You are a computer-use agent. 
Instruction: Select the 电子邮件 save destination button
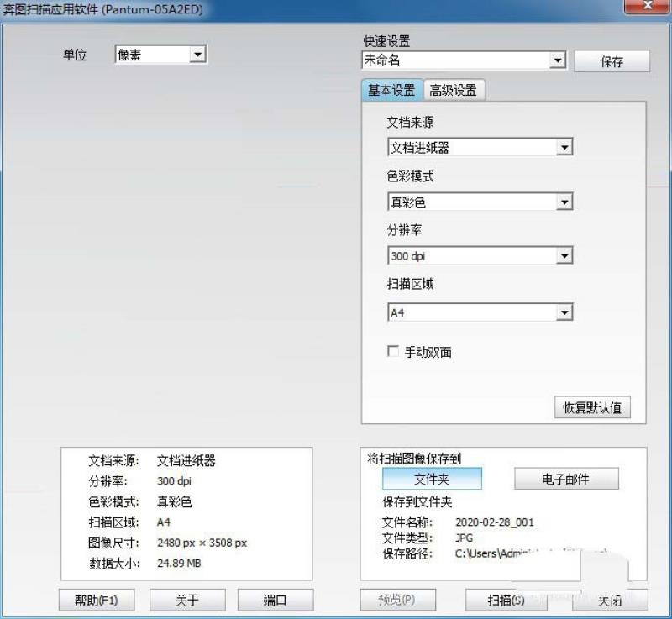(x=565, y=479)
